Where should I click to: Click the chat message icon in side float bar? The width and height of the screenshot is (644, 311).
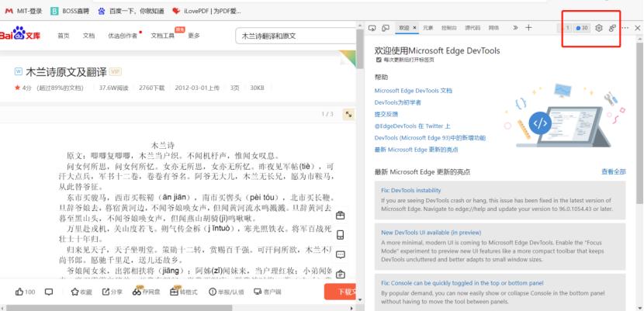[x=340, y=255]
